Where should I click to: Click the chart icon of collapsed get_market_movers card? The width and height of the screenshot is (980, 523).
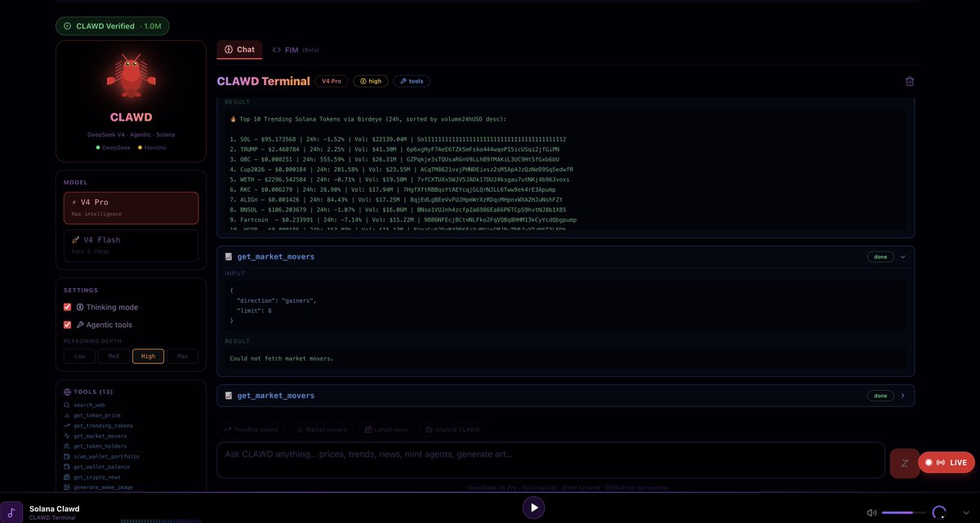[229, 396]
